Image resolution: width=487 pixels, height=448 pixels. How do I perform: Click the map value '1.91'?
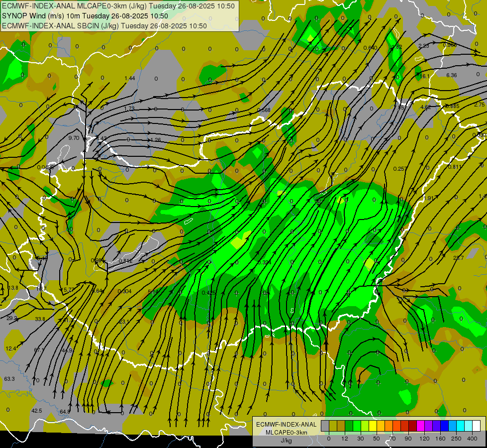(x=428, y=198)
